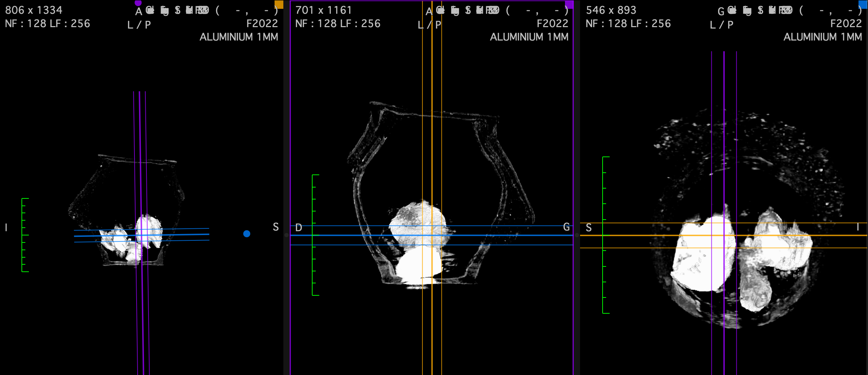The width and height of the screenshot is (868, 375).
Task: Click the '701 x 1161' size label
Action: [x=323, y=10]
